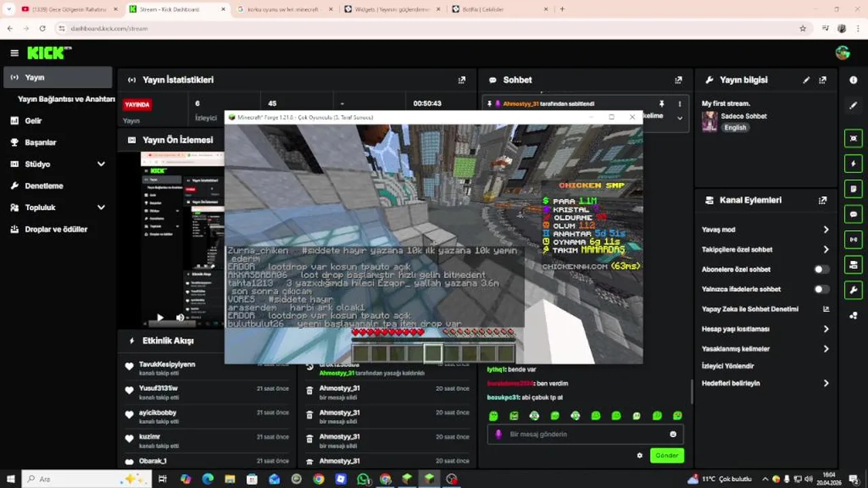868x488 pixels.
Task: Click the English language tag
Action: [x=734, y=127]
